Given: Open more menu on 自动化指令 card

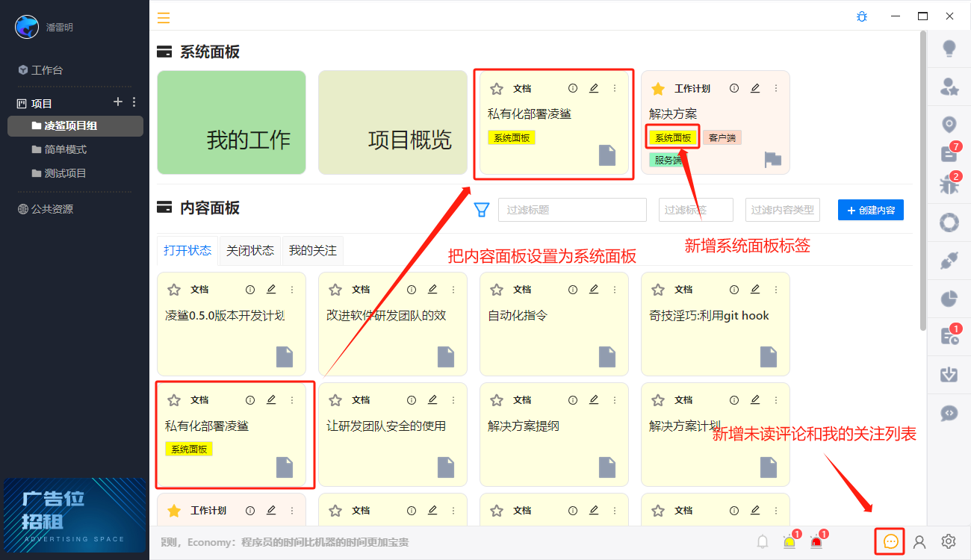Looking at the screenshot, I should [x=615, y=289].
